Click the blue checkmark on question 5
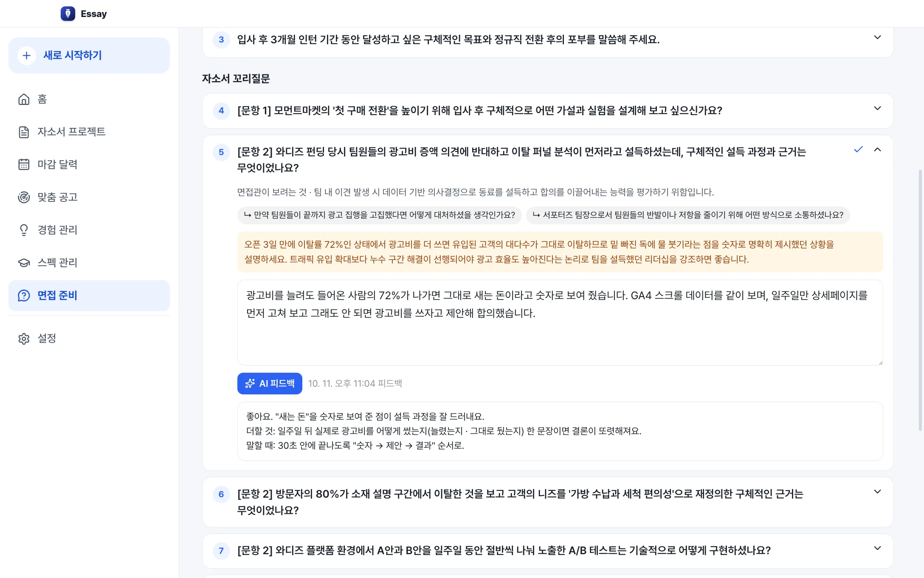Viewport: 924px width, 578px height. (859, 149)
